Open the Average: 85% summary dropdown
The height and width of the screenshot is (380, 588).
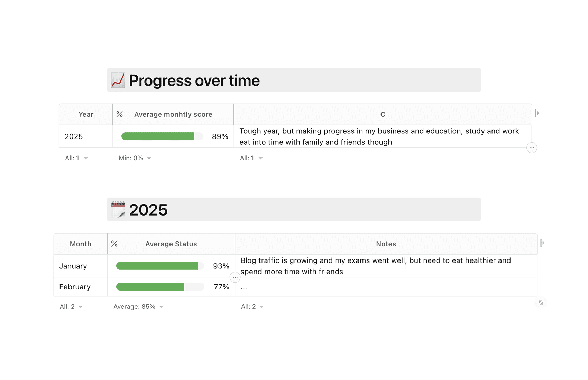tap(138, 307)
